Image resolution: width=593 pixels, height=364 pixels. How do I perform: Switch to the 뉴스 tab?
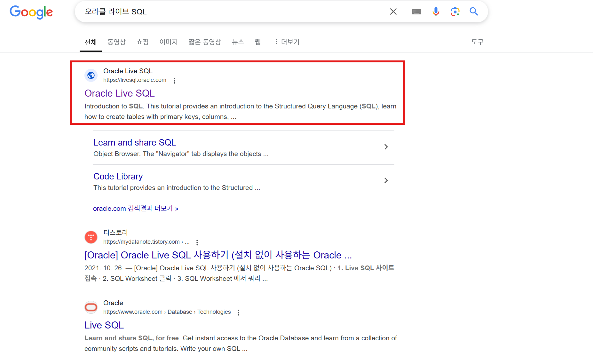pyautogui.click(x=238, y=42)
